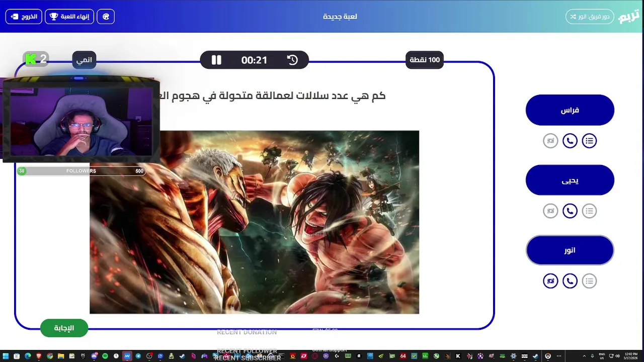644x362 pixels.
Task: Click the 100 نقطة points badge
Action: (425, 60)
